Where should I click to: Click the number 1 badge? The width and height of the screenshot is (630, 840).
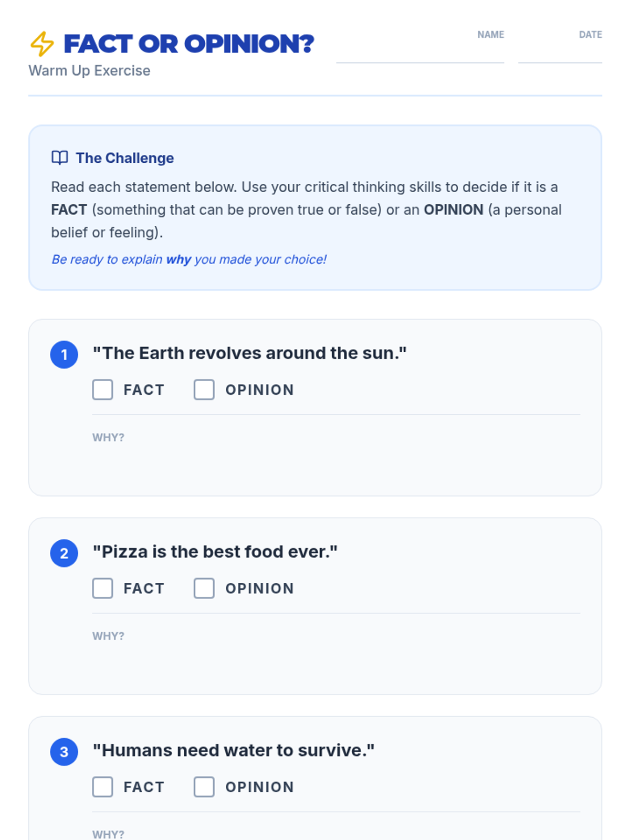pyautogui.click(x=64, y=355)
